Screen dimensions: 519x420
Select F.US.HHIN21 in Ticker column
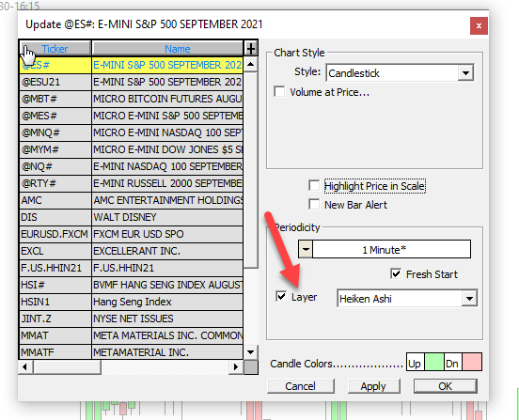[x=55, y=268]
